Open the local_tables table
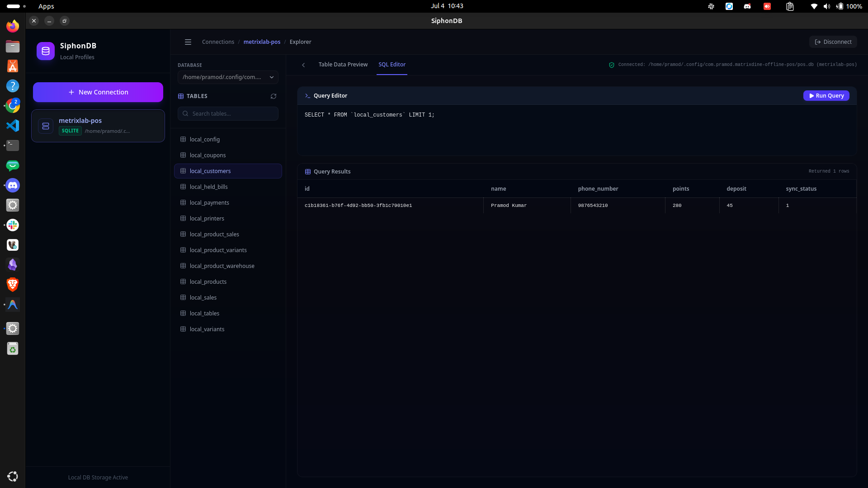Screen dimensions: 868x488 (x=228, y=314)
